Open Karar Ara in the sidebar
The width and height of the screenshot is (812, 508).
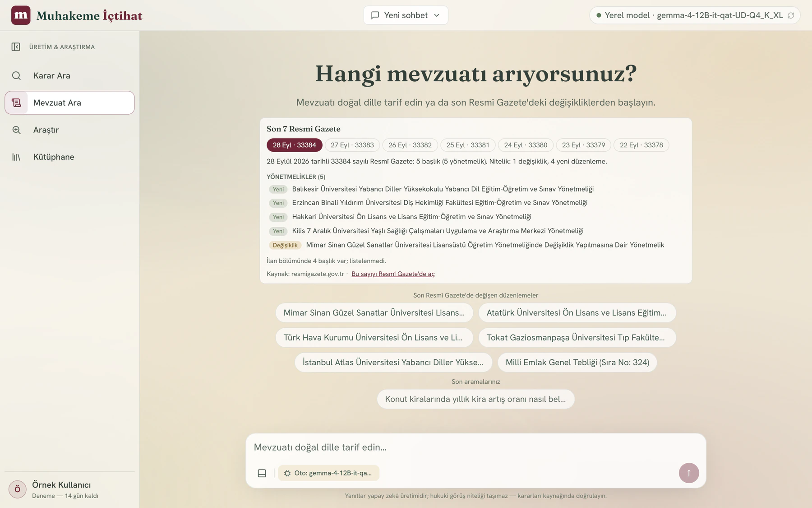pos(69,76)
